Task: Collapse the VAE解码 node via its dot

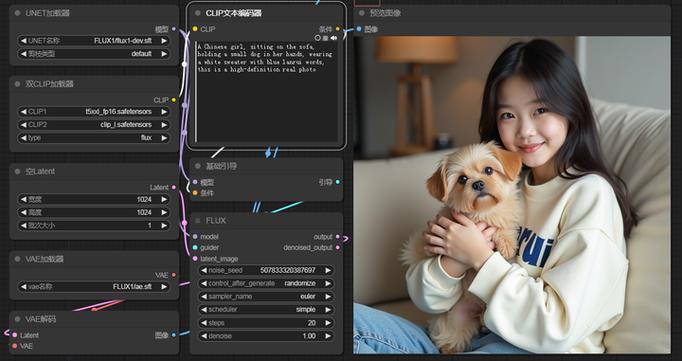Action: [x=17, y=319]
